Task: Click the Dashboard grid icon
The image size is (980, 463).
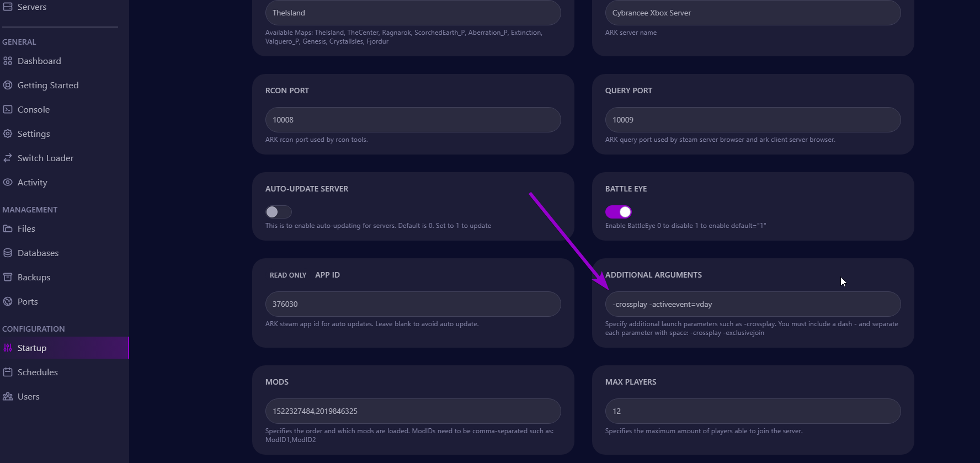Action: [x=8, y=61]
